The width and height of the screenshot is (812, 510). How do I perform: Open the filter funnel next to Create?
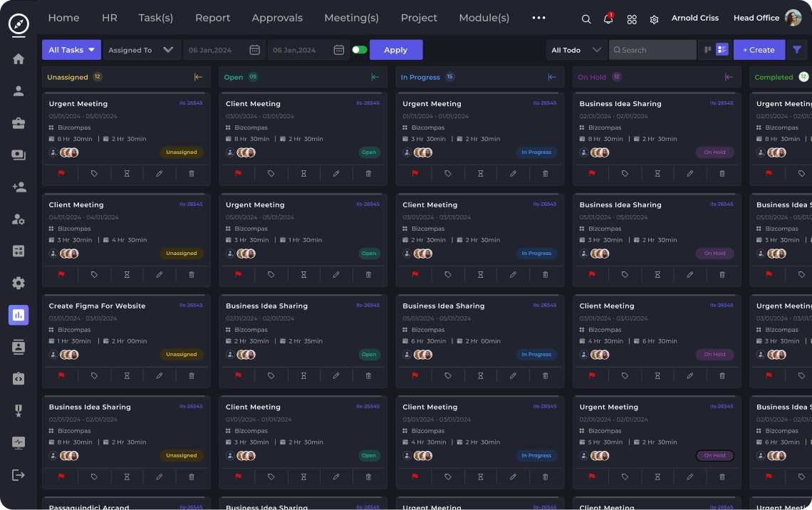(x=797, y=50)
